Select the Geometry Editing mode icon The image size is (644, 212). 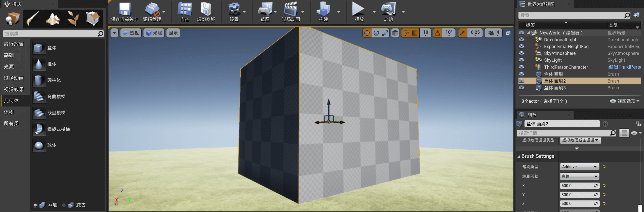pos(93,19)
